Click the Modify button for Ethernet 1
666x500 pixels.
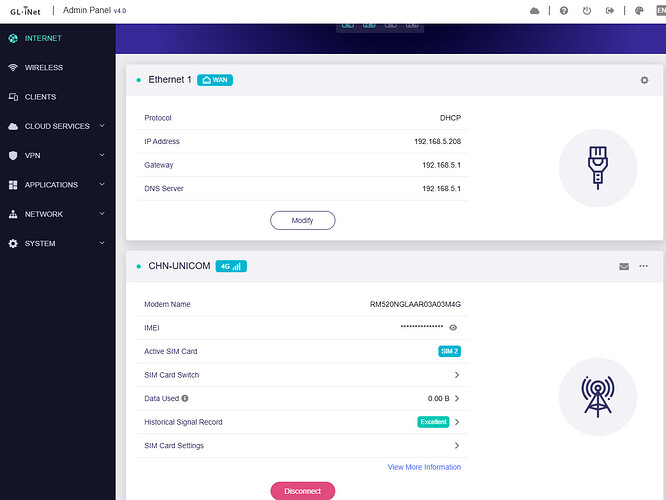point(302,220)
